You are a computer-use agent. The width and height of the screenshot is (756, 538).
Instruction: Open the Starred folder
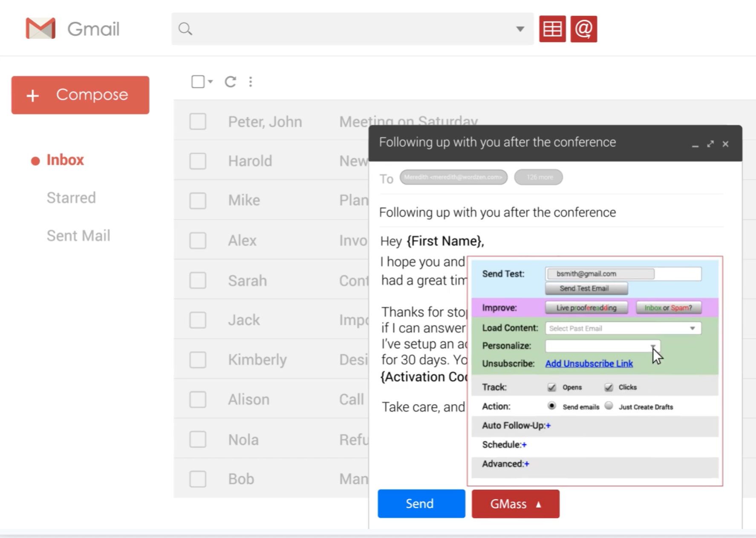[x=71, y=198]
